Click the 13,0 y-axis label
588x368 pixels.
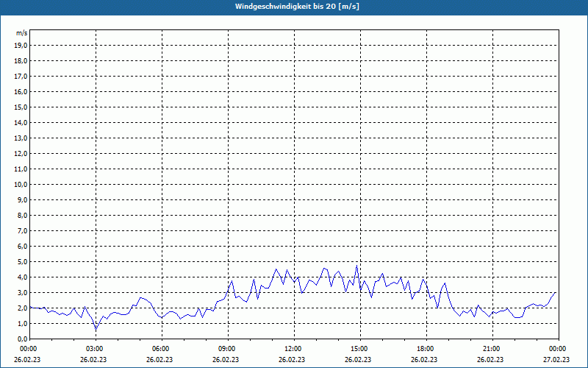point(21,138)
